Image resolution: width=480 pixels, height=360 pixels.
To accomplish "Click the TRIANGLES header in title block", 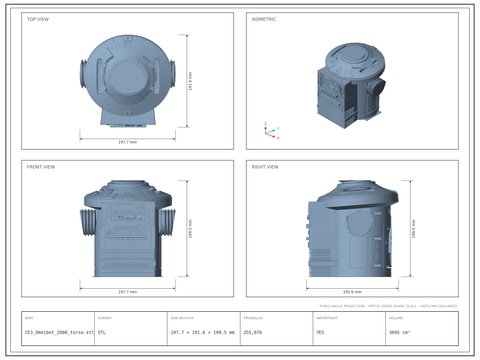I will coord(253,318).
